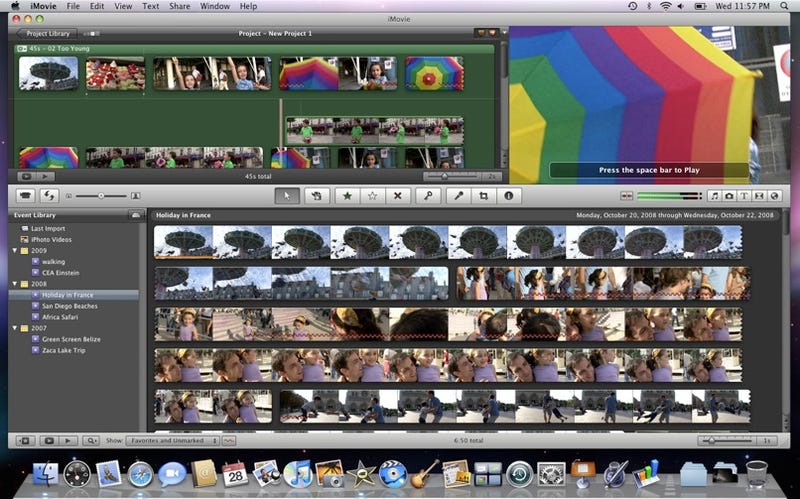Click the fruit market clip in project

point(115,73)
